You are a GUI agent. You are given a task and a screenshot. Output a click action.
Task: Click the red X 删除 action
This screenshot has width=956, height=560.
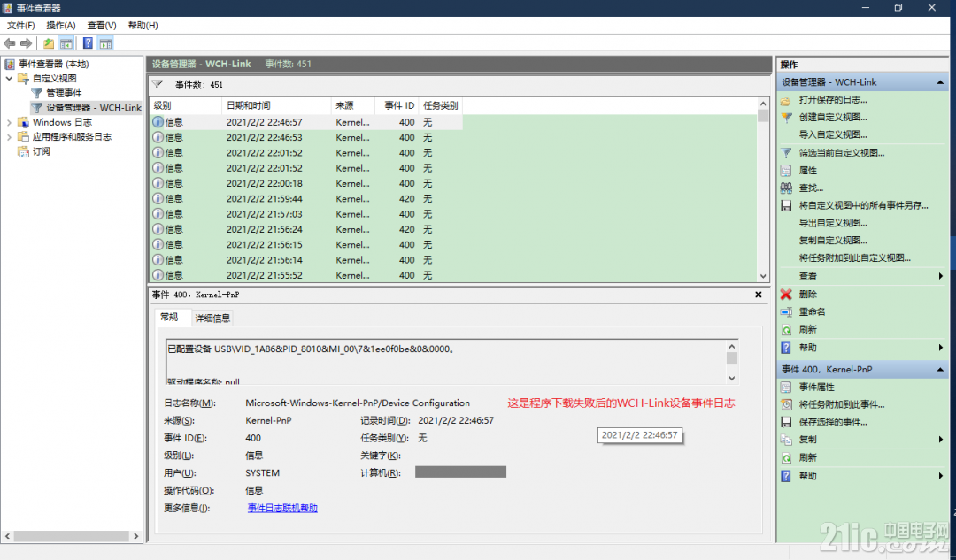tap(808, 295)
